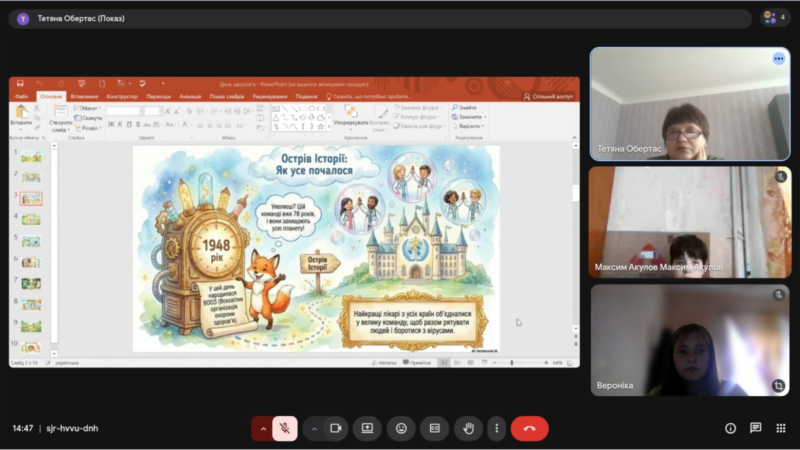Select the Вставлення tab in the PowerPoint ribbon
Image resolution: width=800 pixels, height=450 pixels.
pyautogui.click(x=85, y=97)
